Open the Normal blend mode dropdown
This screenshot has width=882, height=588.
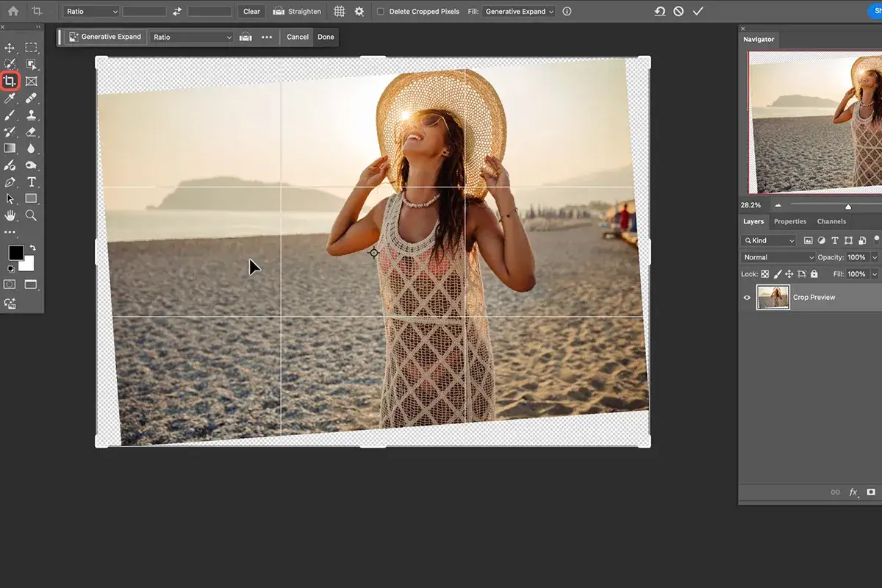coord(777,257)
